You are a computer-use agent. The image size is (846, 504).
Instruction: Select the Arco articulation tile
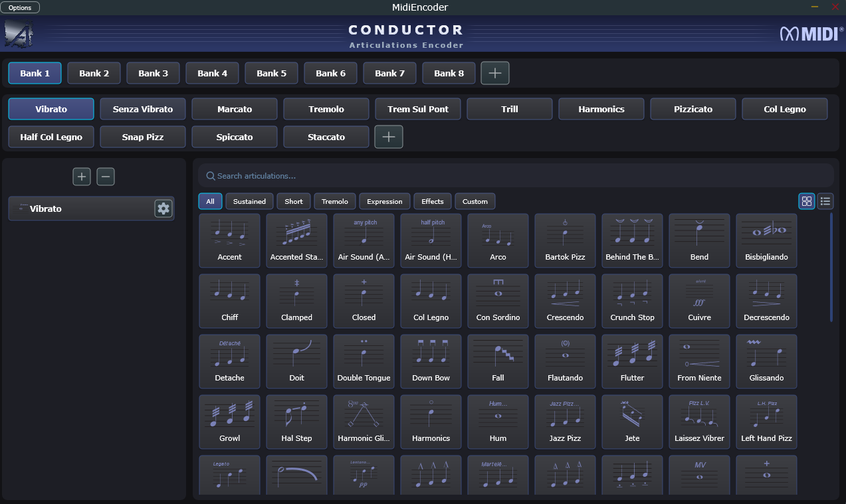point(498,240)
